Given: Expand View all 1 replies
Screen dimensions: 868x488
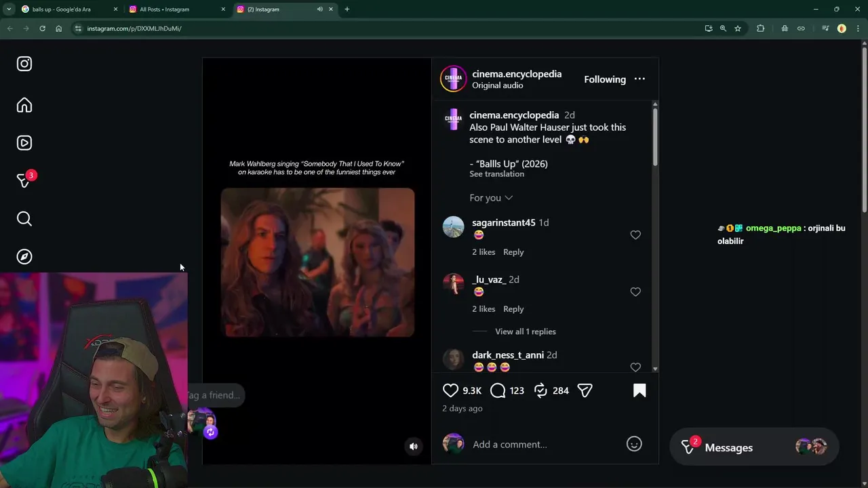Looking at the screenshot, I should point(526,331).
